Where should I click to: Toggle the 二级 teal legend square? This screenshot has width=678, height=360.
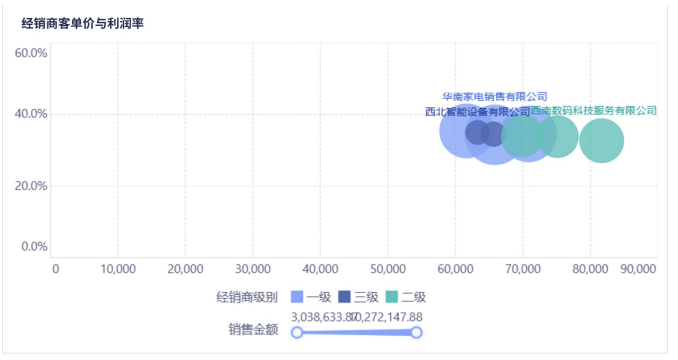click(392, 297)
